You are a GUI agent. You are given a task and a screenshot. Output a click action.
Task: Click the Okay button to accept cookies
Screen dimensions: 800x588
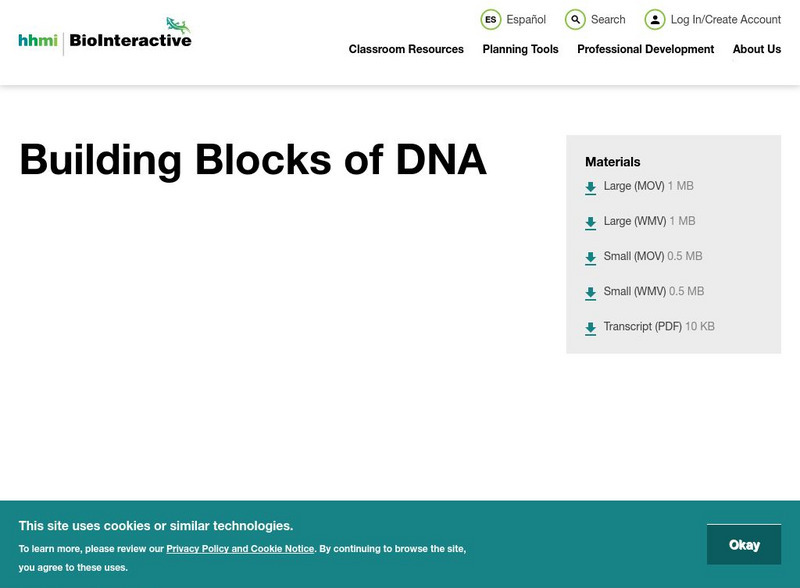[745, 544]
